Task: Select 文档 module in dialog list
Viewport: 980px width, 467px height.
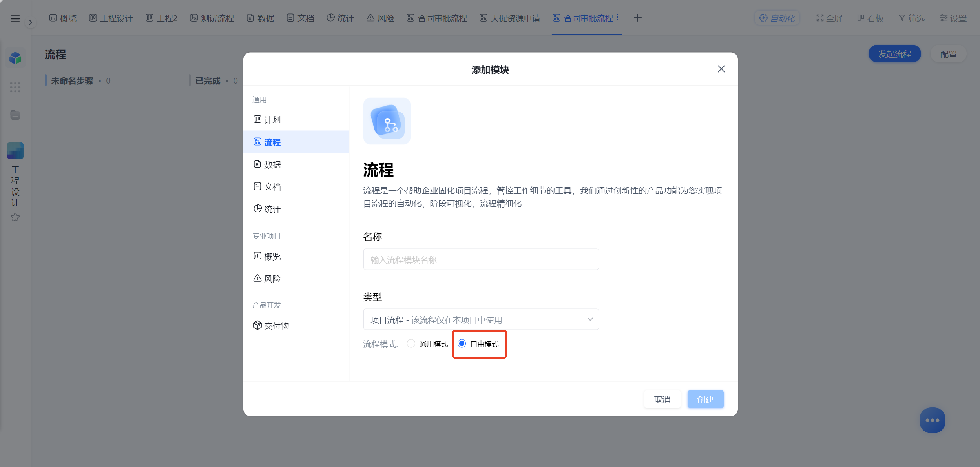Action: click(x=296, y=187)
